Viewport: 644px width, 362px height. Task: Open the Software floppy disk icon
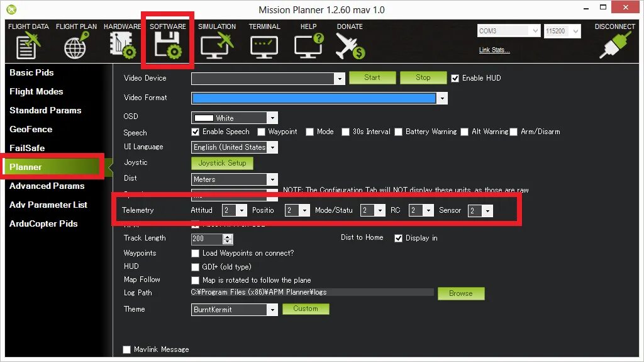tap(167, 46)
